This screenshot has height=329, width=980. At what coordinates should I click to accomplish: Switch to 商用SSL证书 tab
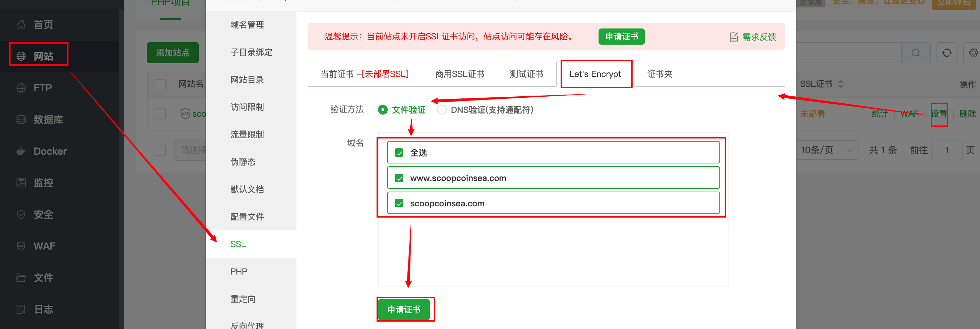pos(459,74)
